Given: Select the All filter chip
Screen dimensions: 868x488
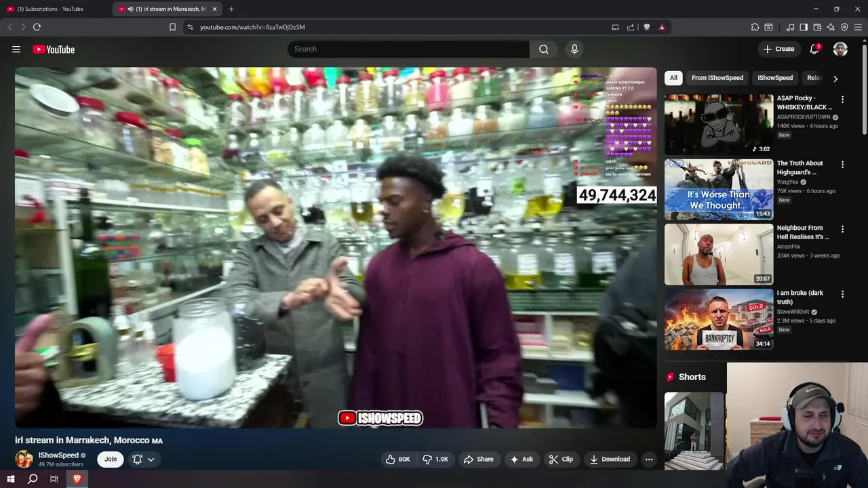Looking at the screenshot, I should (673, 78).
